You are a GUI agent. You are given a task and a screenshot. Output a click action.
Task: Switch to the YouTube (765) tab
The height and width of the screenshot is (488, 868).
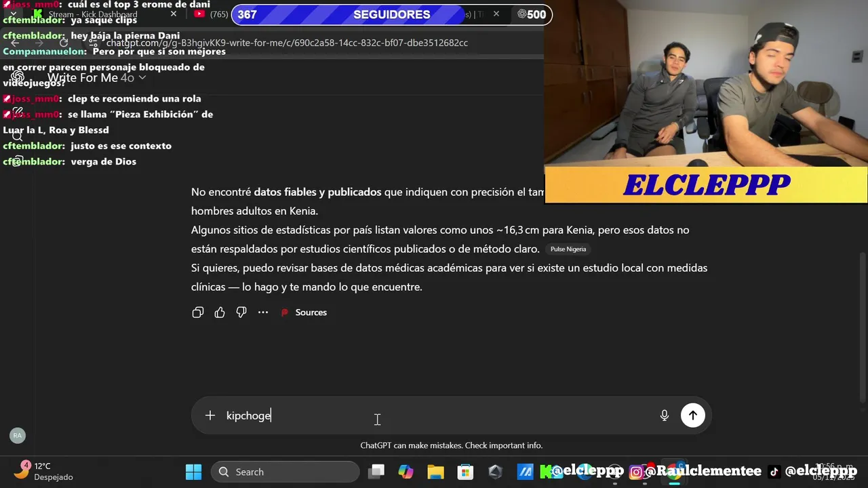coord(210,14)
